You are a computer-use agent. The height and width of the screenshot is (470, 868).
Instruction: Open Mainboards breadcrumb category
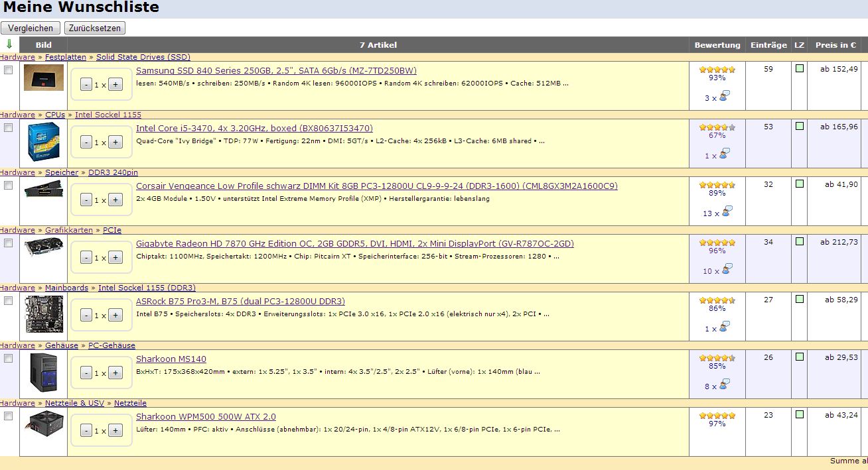coord(66,288)
